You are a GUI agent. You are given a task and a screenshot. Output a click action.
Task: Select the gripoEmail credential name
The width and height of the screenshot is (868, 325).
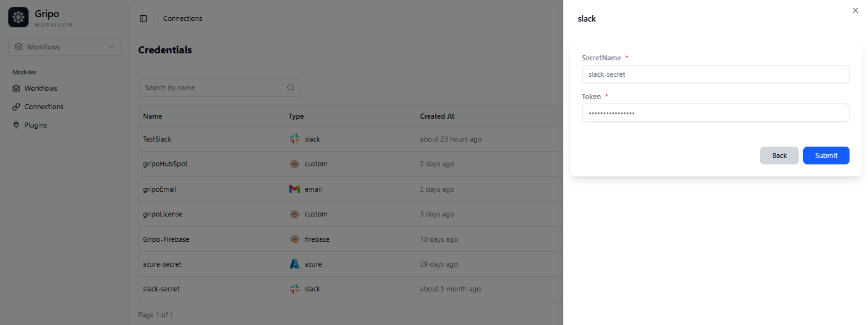159,189
